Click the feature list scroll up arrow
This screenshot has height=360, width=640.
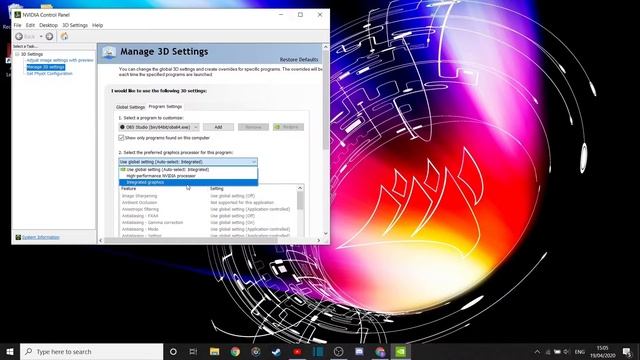click(x=300, y=188)
